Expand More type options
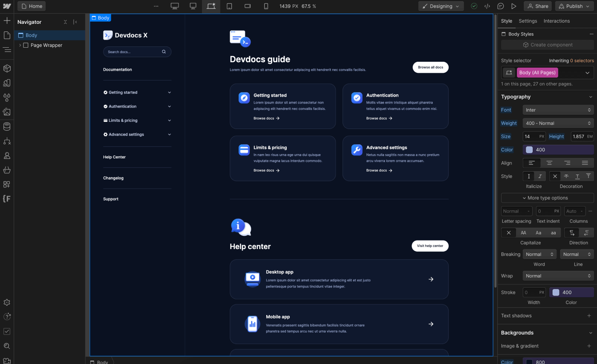597x364 pixels. coord(547,198)
